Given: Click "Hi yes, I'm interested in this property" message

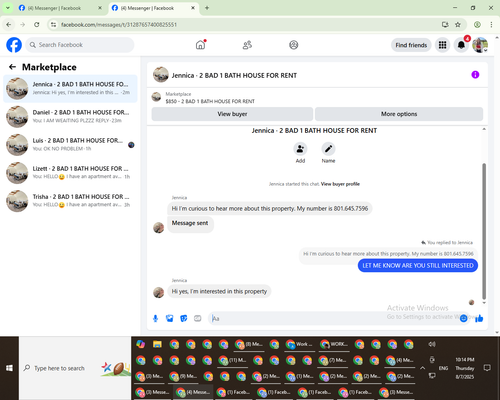Looking at the screenshot, I should [x=219, y=291].
